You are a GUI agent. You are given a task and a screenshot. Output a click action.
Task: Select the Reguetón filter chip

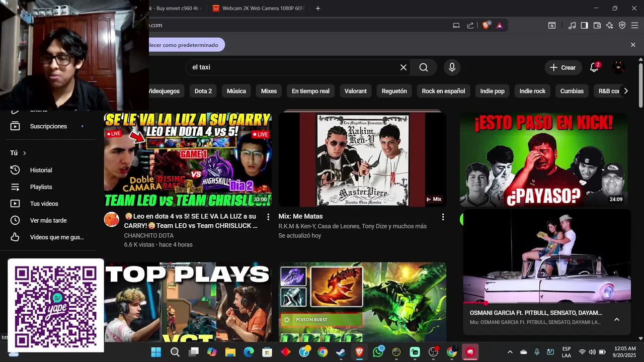pyautogui.click(x=394, y=91)
